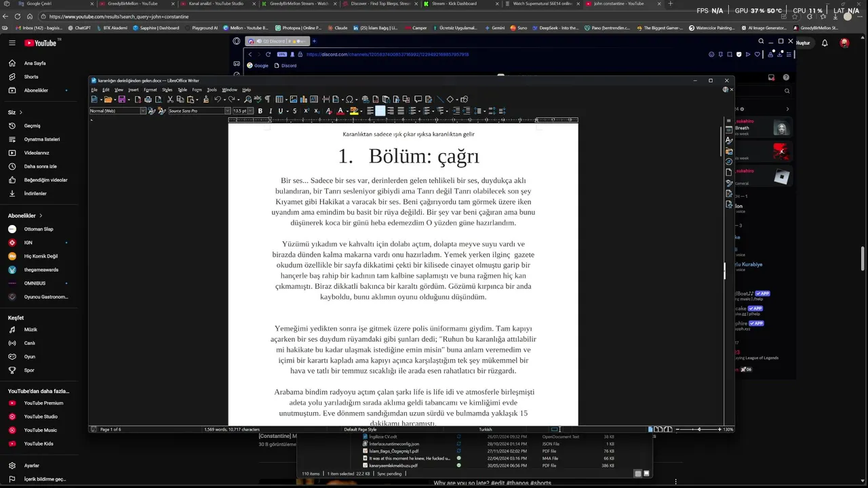The height and width of the screenshot is (488, 868).
Task: Toggle Bold formatting
Action: tap(260, 110)
